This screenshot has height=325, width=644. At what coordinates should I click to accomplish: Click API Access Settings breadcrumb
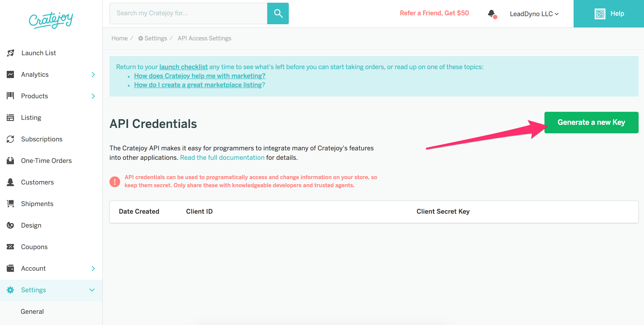coord(205,38)
